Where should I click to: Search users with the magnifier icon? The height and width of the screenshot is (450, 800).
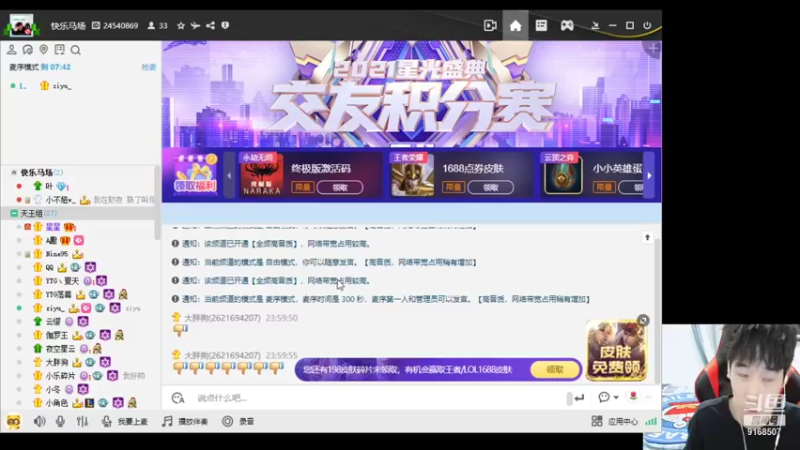76,50
